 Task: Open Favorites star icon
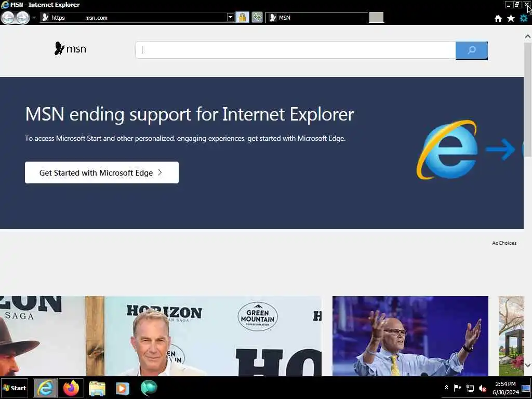tap(511, 18)
